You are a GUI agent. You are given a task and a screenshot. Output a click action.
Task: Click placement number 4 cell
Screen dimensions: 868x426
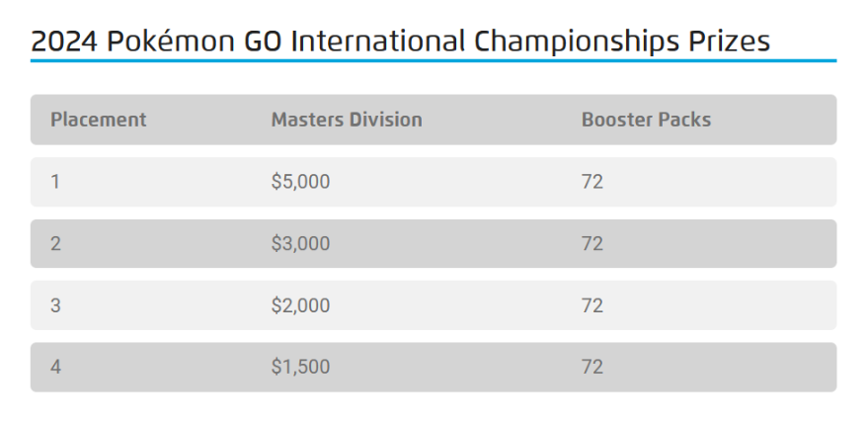[55, 367]
